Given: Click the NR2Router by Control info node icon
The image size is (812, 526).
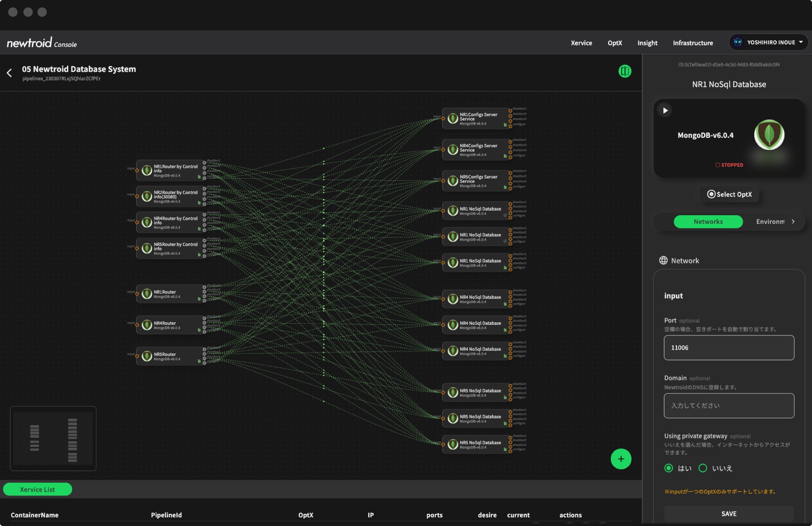Looking at the screenshot, I should [147, 197].
